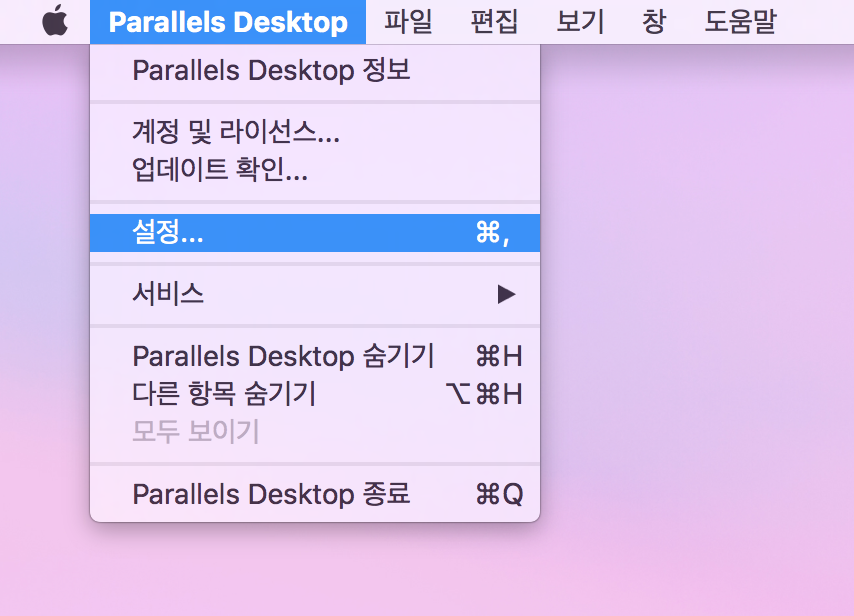This screenshot has height=616, width=854.
Task: Open the Apple menu icon
Action: click(x=55, y=21)
